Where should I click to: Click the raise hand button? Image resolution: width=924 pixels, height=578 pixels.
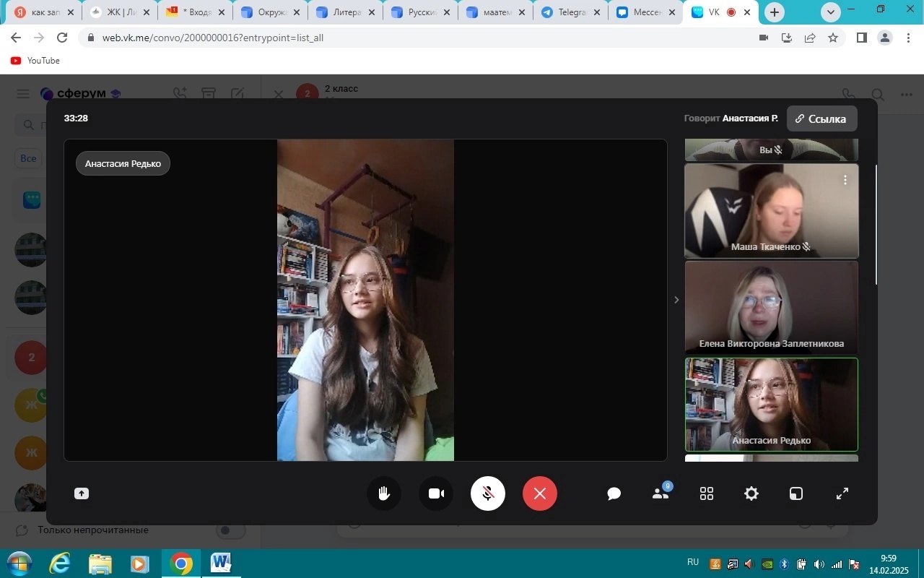pos(384,493)
